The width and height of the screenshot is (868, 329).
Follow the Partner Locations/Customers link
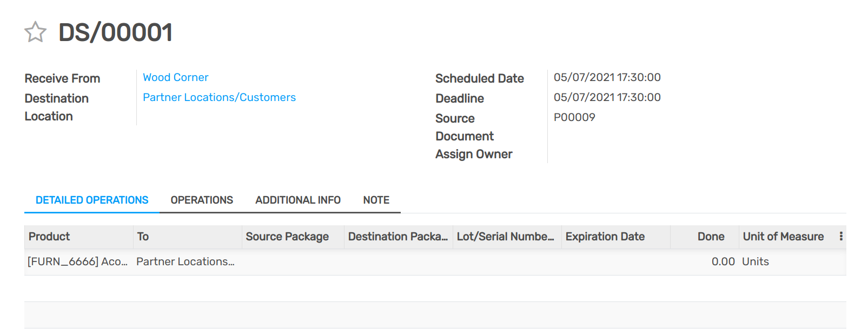(x=219, y=97)
